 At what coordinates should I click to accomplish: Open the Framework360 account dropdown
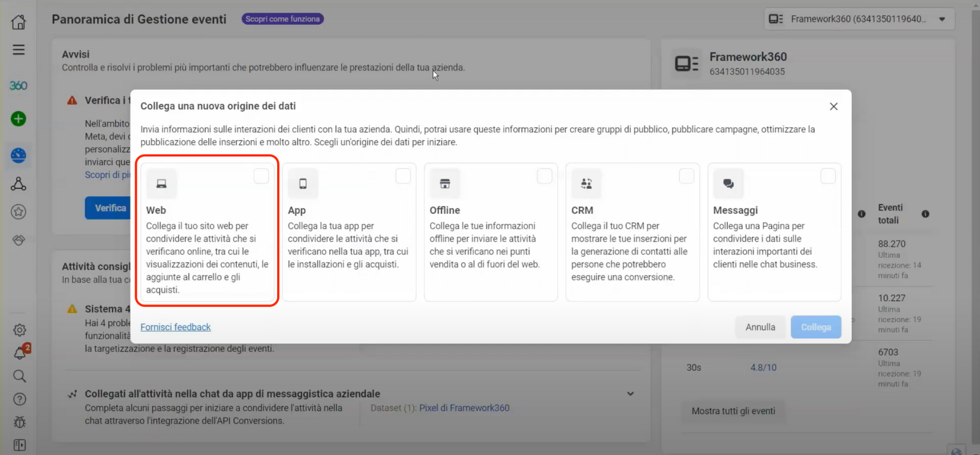pyautogui.click(x=860, y=19)
